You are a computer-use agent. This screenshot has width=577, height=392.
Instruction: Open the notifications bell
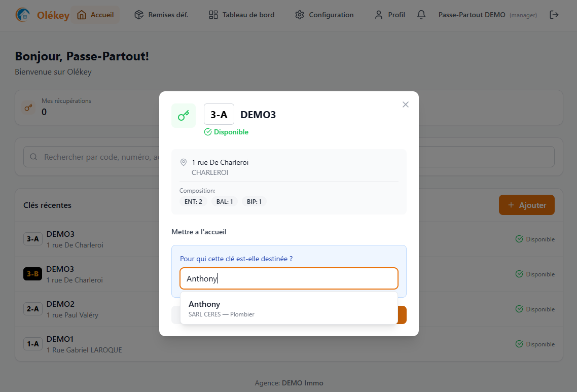tap(421, 15)
